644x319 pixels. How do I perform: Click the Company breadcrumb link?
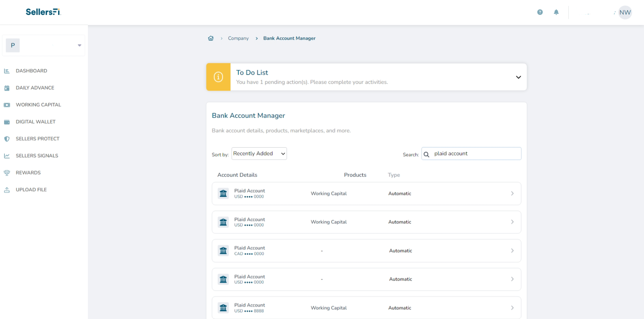(x=238, y=38)
